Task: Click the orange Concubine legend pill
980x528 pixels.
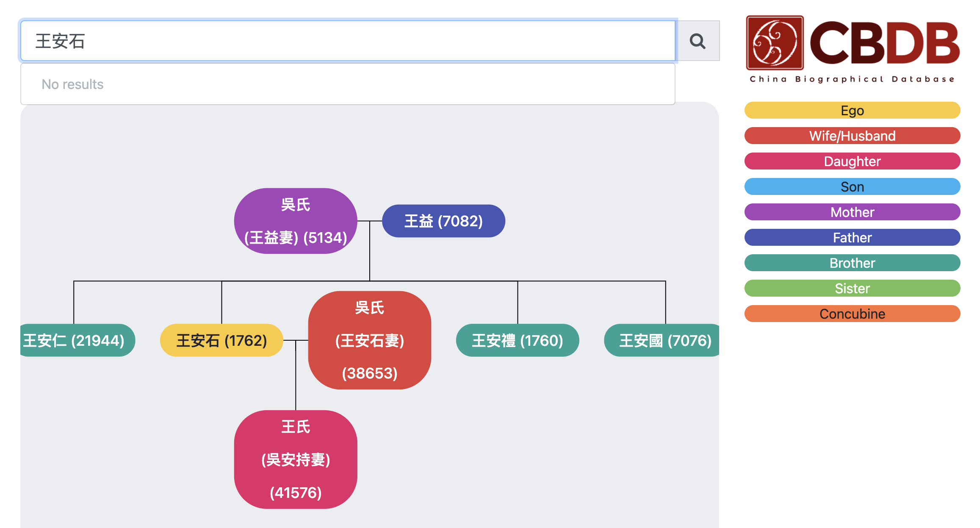Action: pyautogui.click(x=852, y=314)
